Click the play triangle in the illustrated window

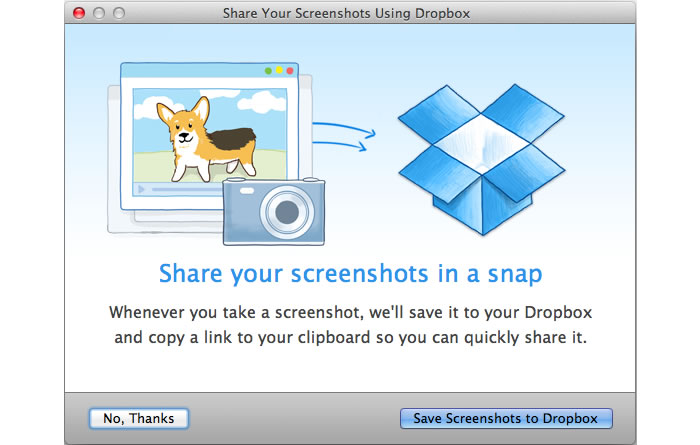point(141,189)
